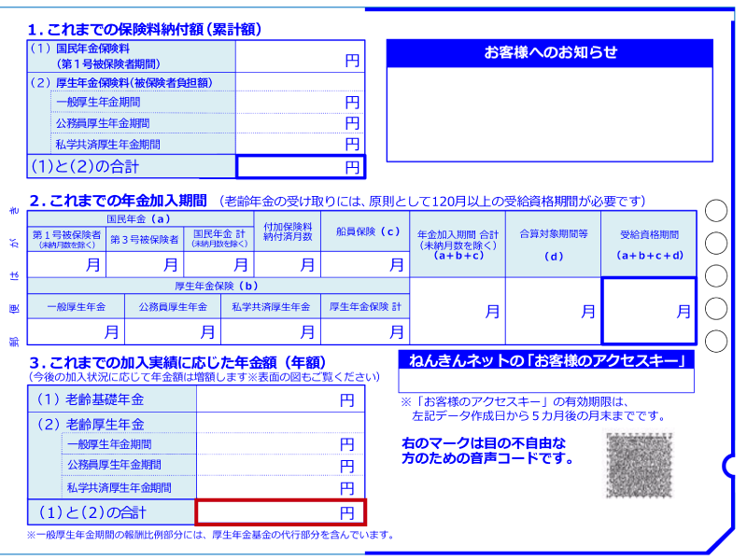The height and width of the screenshot is (560, 747).
Task: Click the topmost circle on the right edge
Action: click(715, 211)
